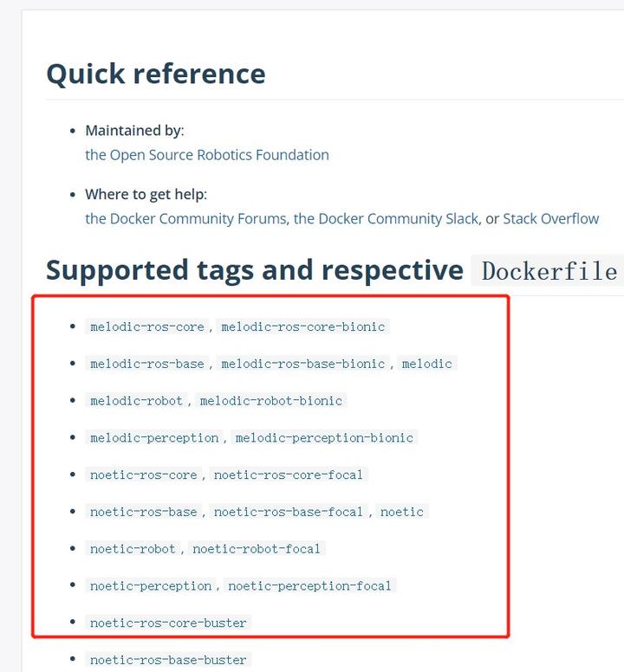This screenshot has height=672, width=624.
Task: Visit the Docker Community Forums link
Action: point(186,218)
